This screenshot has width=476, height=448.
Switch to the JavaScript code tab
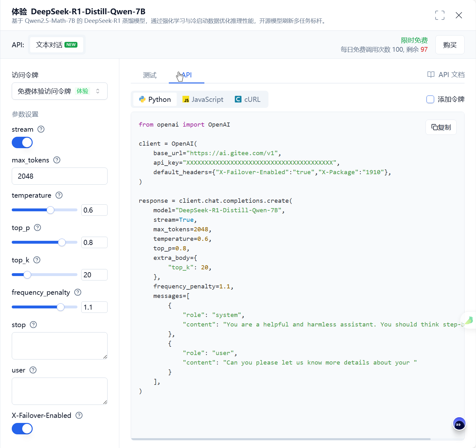pyautogui.click(x=203, y=99)
